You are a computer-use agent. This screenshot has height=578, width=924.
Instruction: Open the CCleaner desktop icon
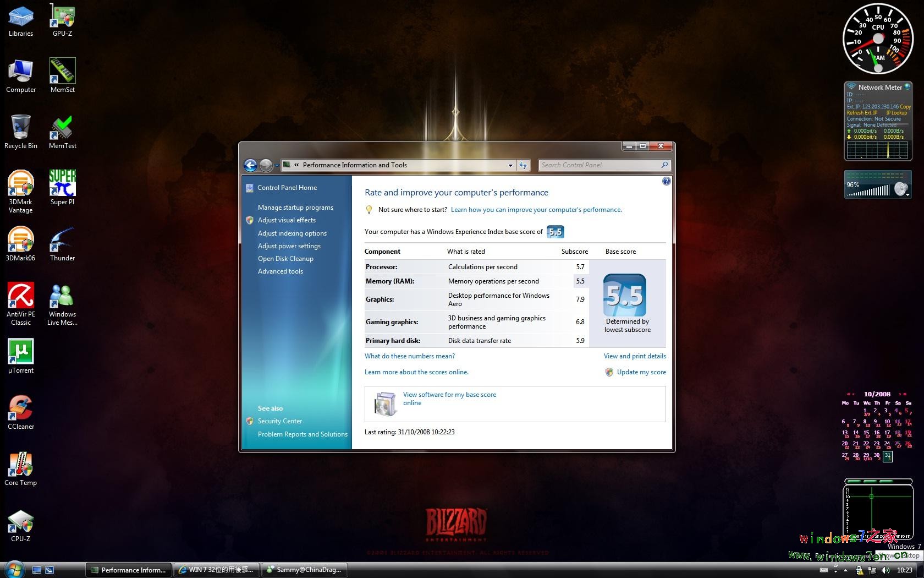click(21, 413)
